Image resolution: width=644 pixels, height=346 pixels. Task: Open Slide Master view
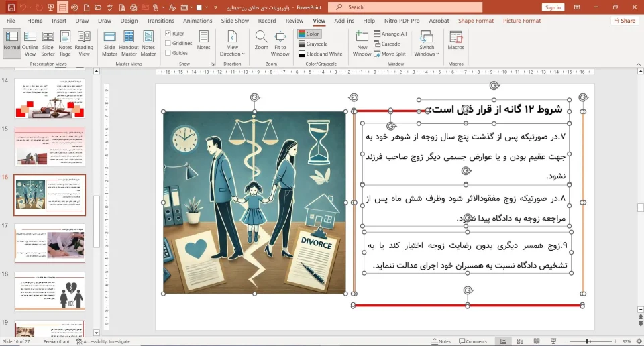pyautogui.click(x=109, y=43)
